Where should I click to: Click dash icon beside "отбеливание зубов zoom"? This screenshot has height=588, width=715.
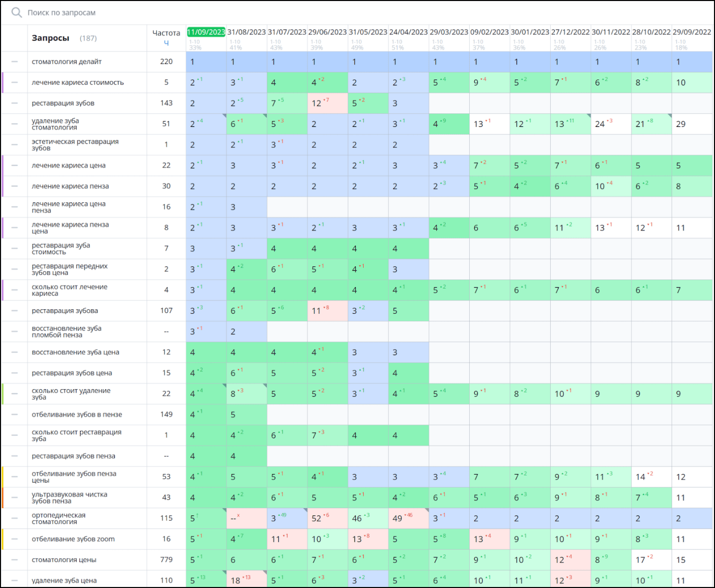14,539
